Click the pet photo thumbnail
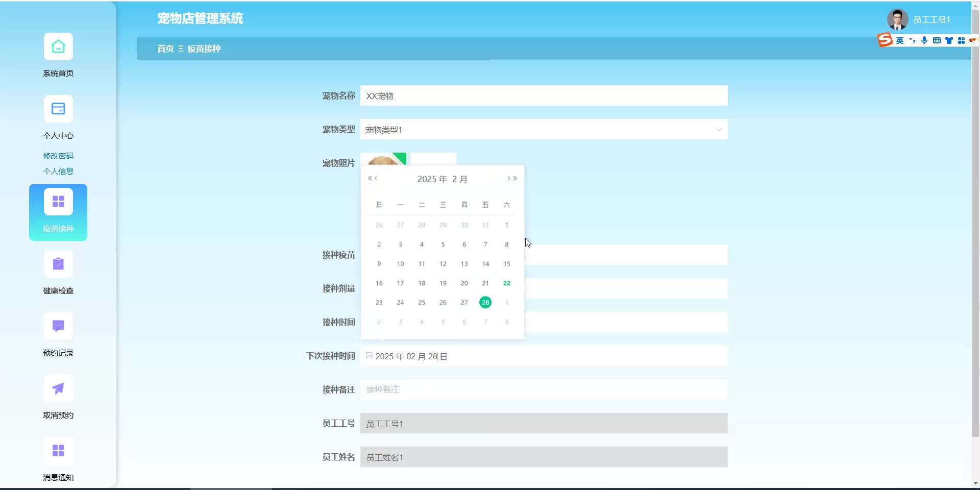The width and height of the screenshot is (980, 490). click(383, 159)
